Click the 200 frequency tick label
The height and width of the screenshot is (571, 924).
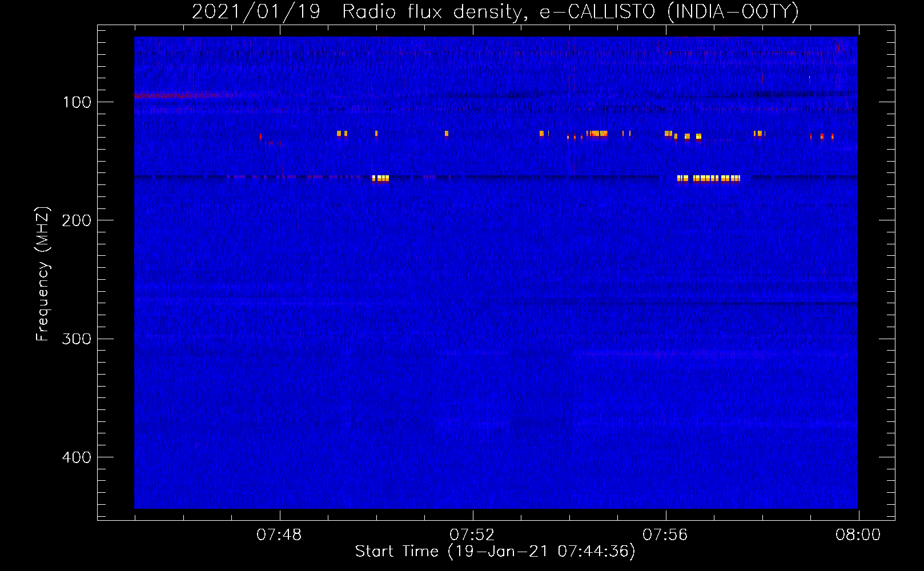click(x=77, y=220)
